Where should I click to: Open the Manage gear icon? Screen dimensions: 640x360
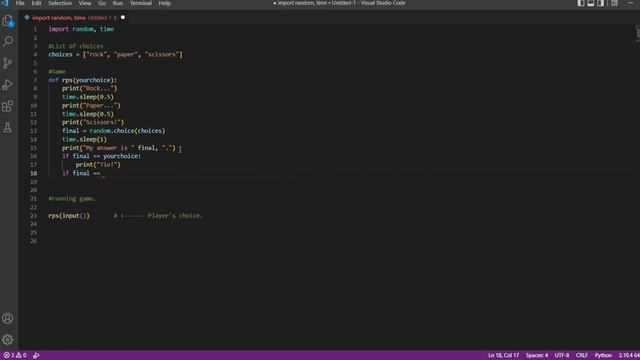coord(8,340)
